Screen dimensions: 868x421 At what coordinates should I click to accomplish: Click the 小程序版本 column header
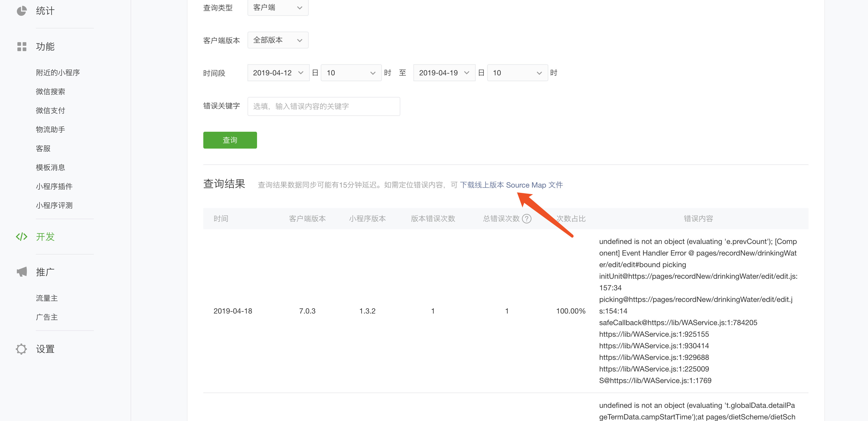pyautogui.click(x=367, y=219)
